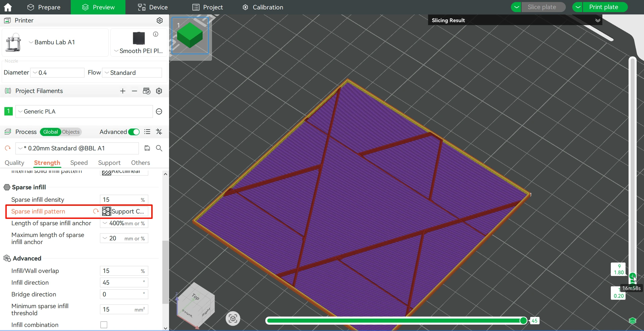Select the plate 1 thumbnail

tap(190, 36)
